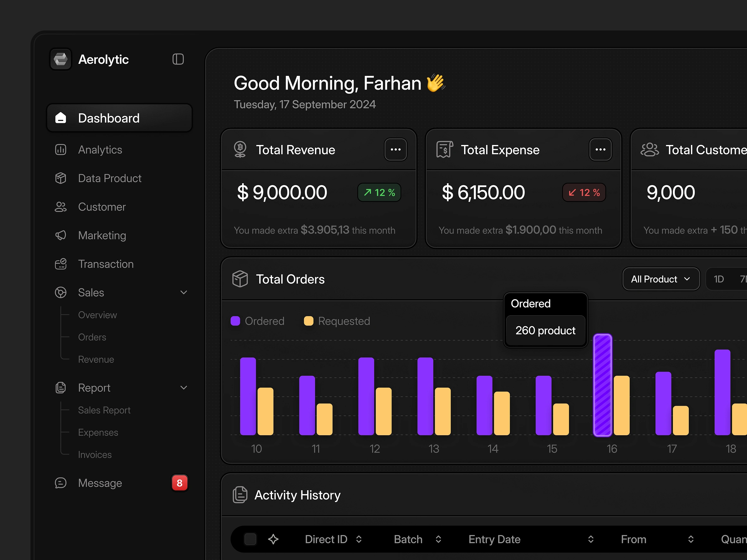Image resolution: width=747 pixels, height=560 pixels.
Task: Open Total Revenue more options button
Action: click(396, 150)
